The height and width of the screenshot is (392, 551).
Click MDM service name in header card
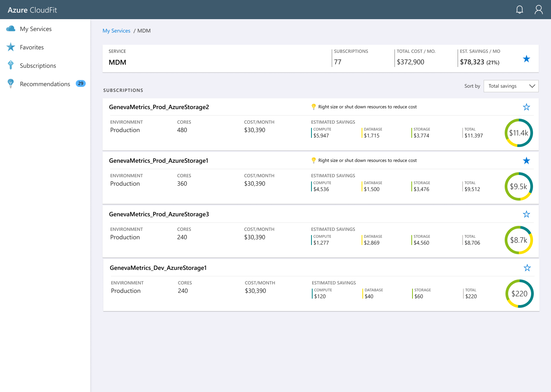117,62
